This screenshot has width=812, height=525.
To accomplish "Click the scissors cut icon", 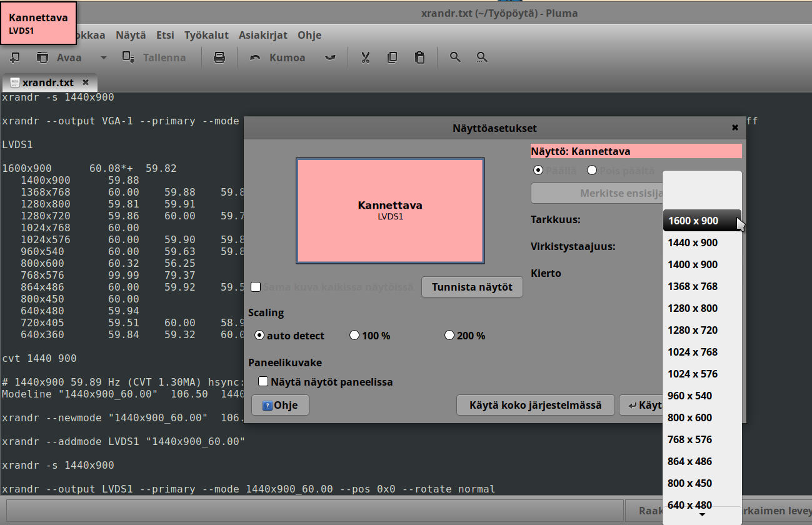I will pos(366,57).
